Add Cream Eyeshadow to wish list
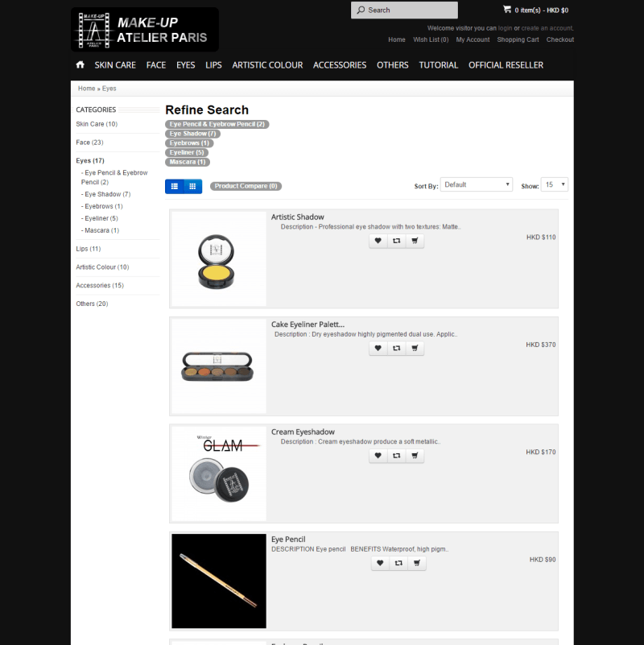The height and width of the screenshot is (645, 644). point(378,456)
